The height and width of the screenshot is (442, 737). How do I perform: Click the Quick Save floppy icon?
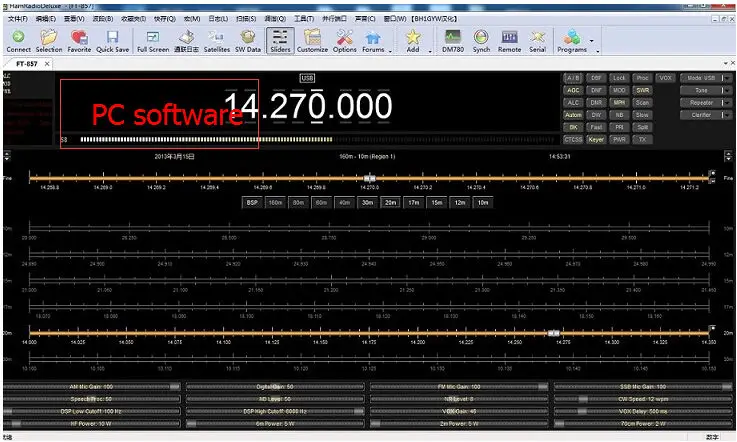pyautogui.click(x=112, y=41)
